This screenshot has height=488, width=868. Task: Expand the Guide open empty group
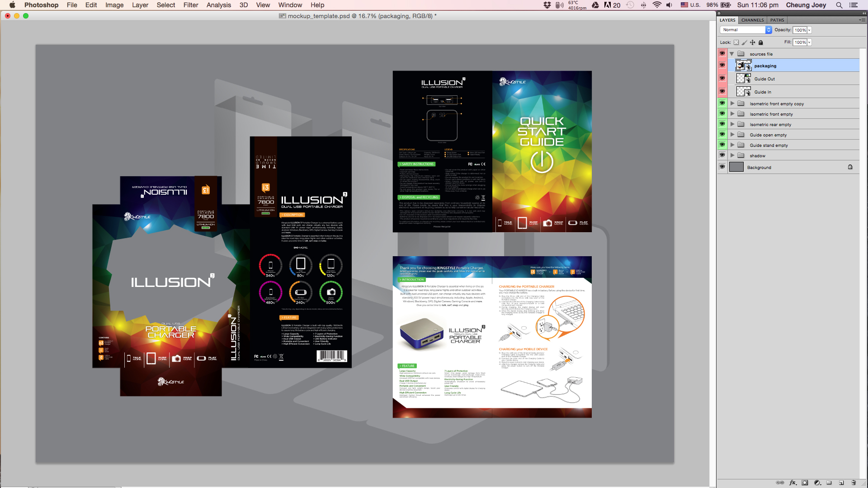click(732, 135)
